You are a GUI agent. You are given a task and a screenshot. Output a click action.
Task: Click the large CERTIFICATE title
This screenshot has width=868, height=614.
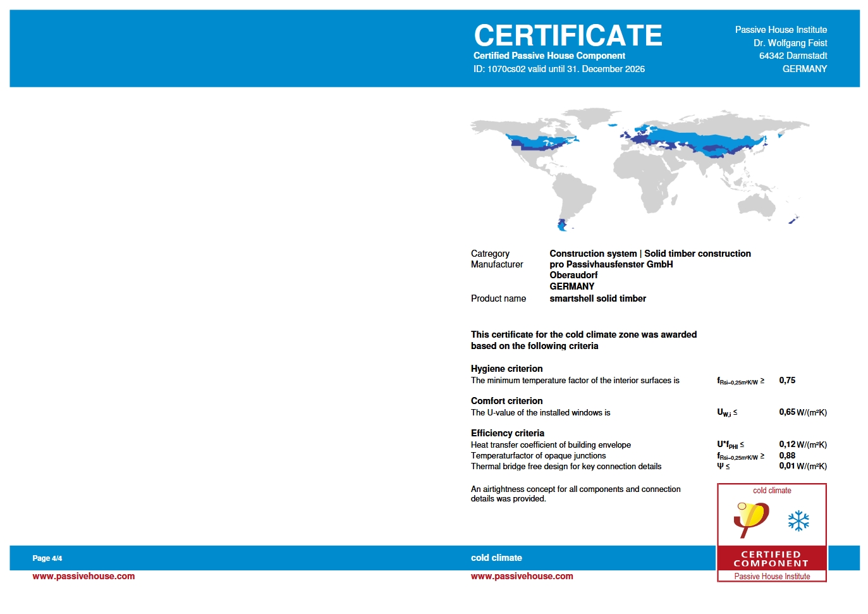point(568,35)
